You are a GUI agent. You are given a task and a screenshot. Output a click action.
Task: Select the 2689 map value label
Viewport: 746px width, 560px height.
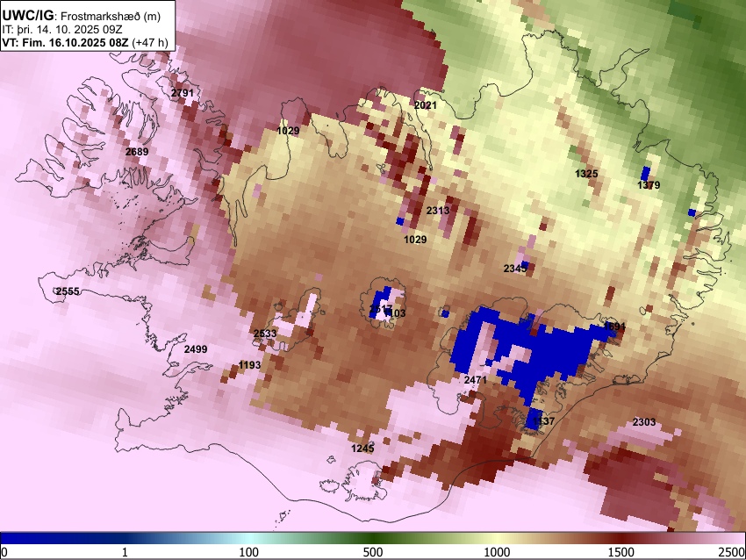(x=137, y=152)
